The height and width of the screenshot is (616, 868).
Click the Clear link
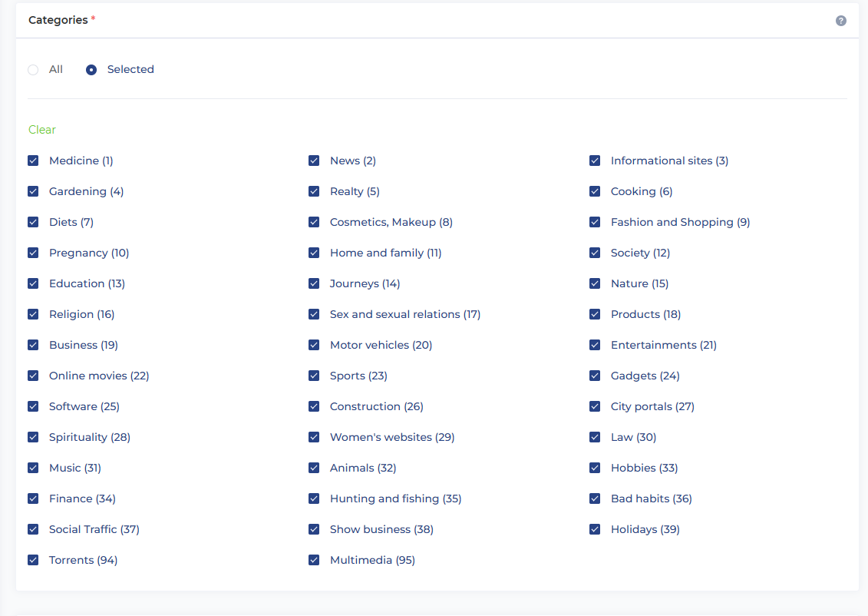[x=42, y=130]
